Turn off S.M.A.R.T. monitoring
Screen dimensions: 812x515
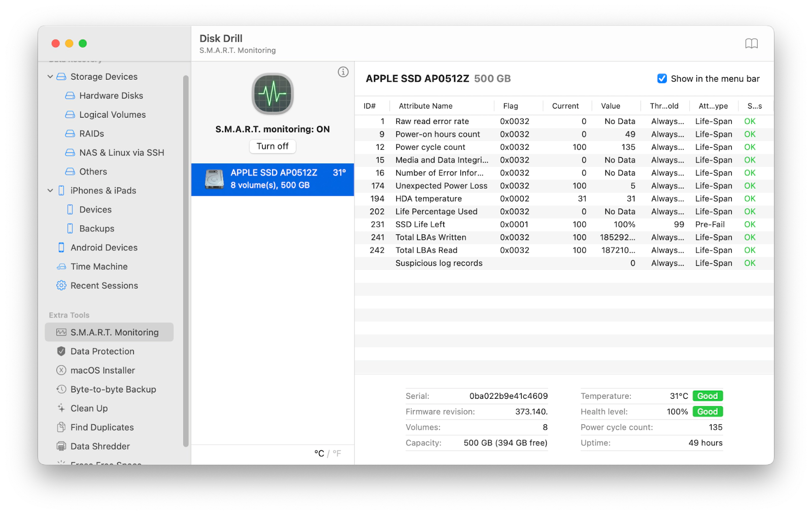pyautogui.click(x=273, y=146)
